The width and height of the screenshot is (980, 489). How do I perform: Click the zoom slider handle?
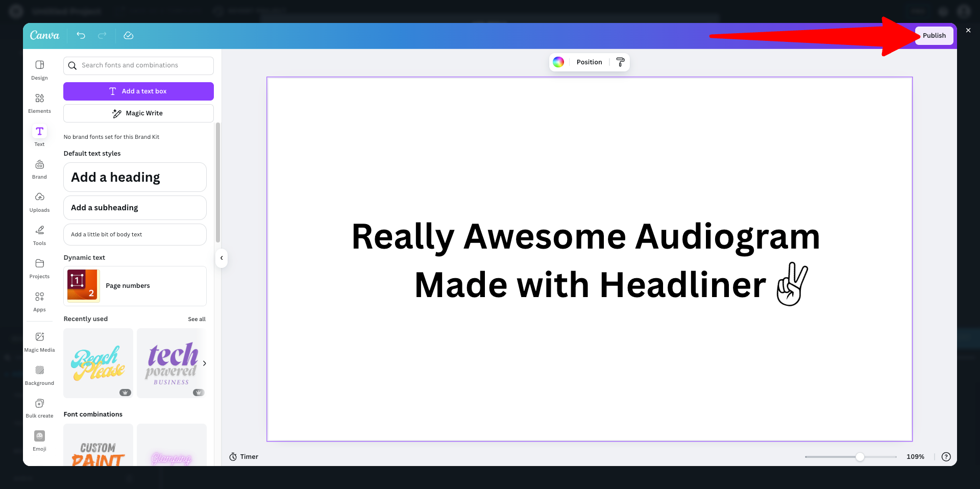click(860, 457)
